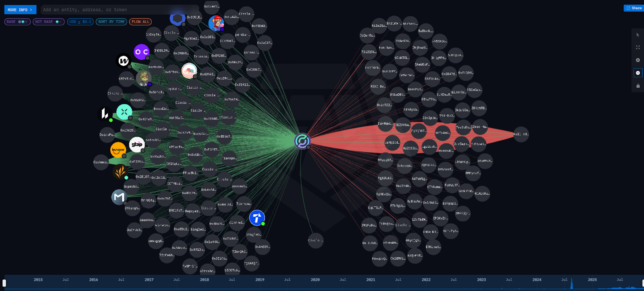Select the '657YTzC..' node
The height and width of the screenshot is (291, 644).
point(126,79)
